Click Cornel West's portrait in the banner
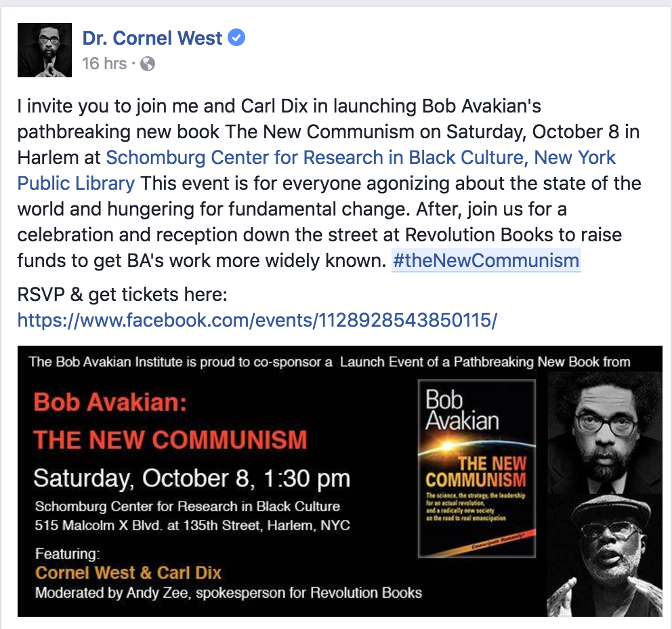 (x=605, y=433)
